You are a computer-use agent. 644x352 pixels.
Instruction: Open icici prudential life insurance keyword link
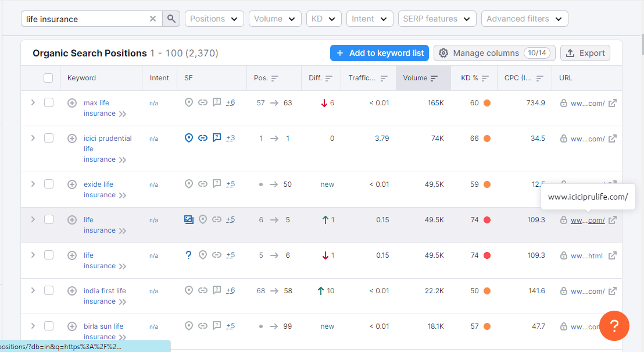pyautogui.click(x=108, y=149)
